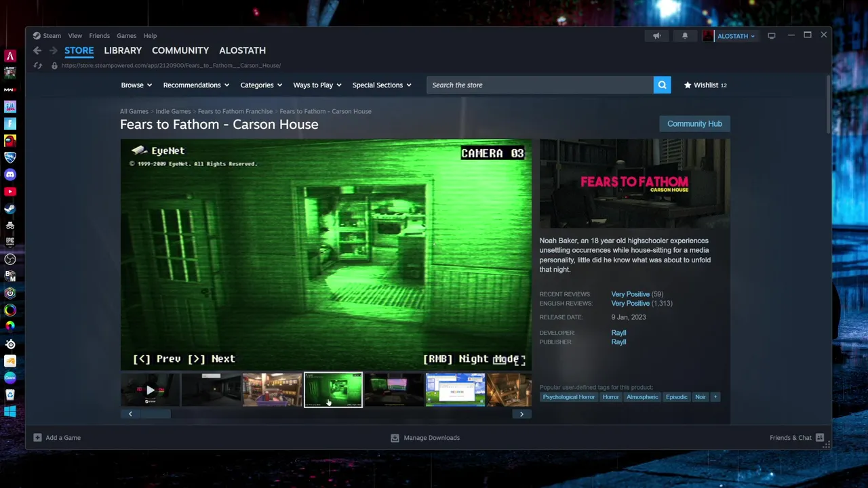
Task: Open the Steam announcements megaphone icon
Action: click(656, 36)
